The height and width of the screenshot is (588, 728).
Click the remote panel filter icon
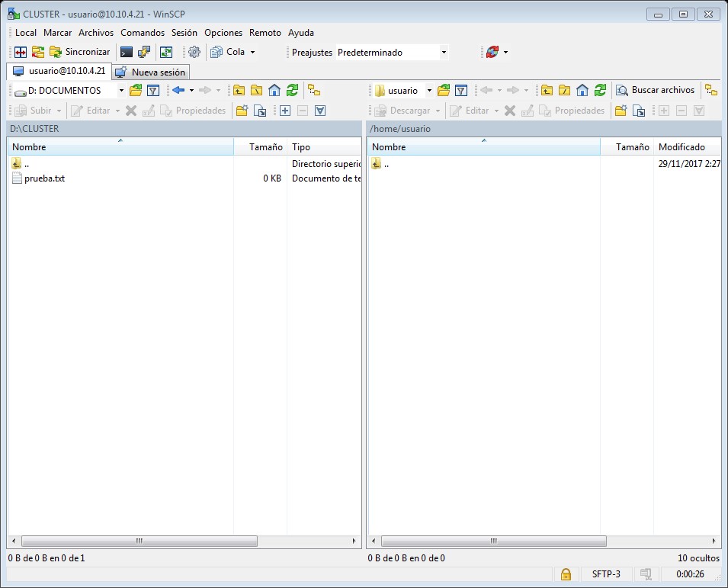click(461, 90)
